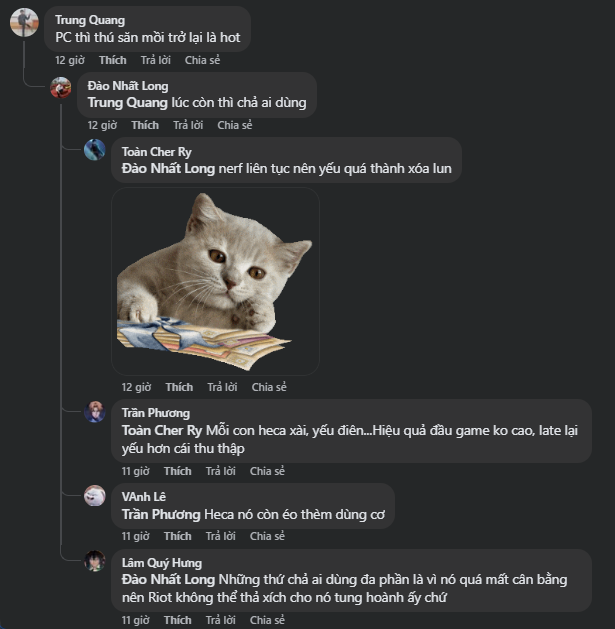
Task: Open the 12 giờ timestamp on Trung Quang's comment
Action: pos(70,60)
